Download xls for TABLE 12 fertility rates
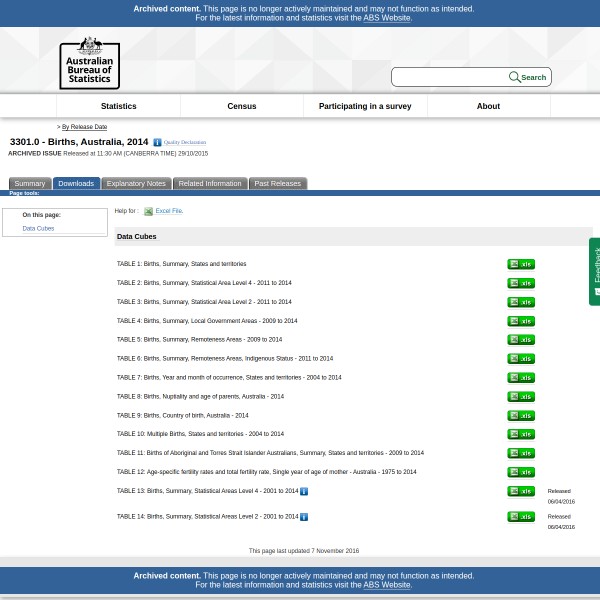 coord(520,472)
